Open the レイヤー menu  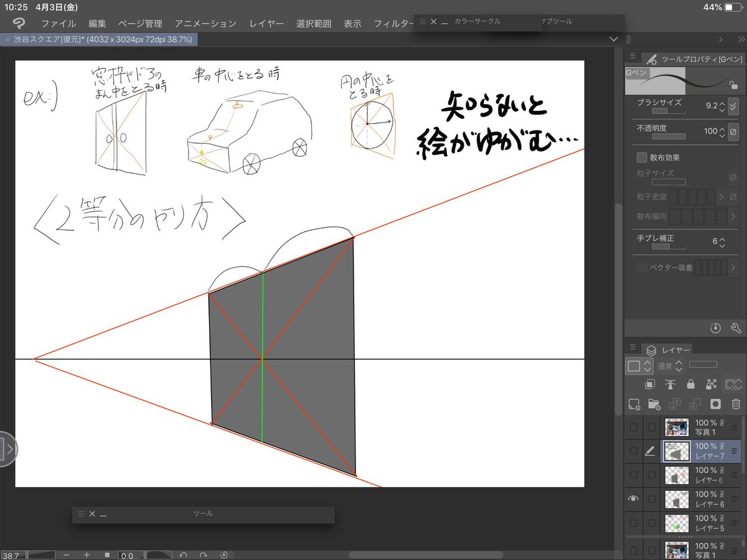point(266,23)
